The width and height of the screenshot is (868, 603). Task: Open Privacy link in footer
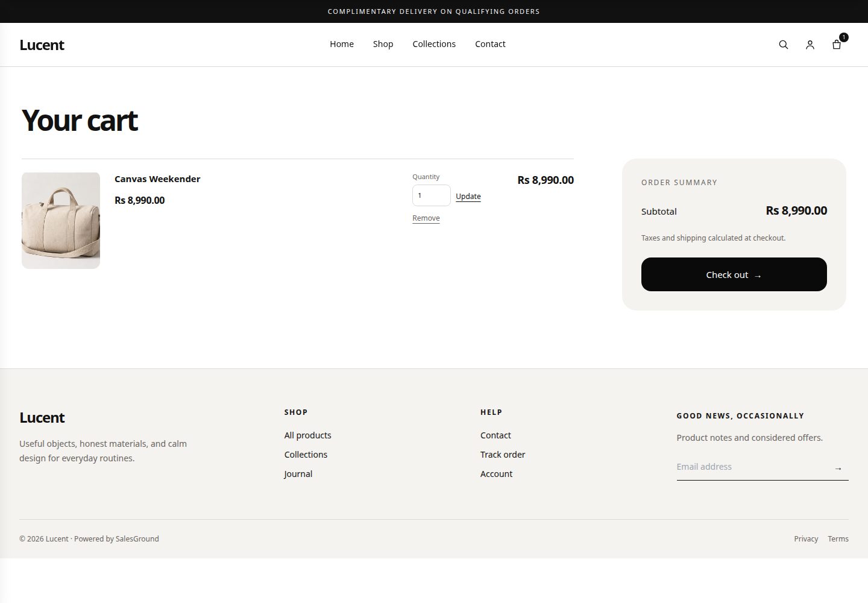806,539
